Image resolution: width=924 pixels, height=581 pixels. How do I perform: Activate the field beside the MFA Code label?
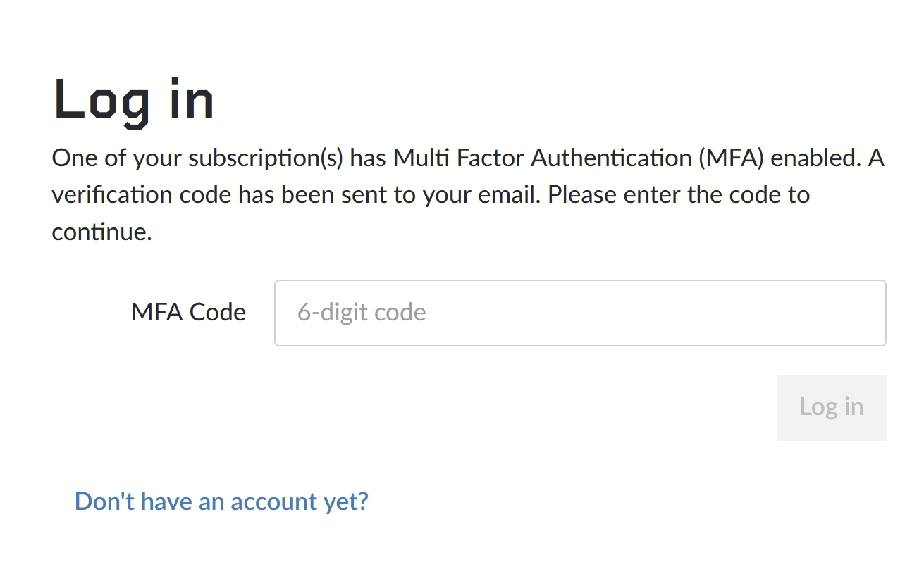[579, 313]
